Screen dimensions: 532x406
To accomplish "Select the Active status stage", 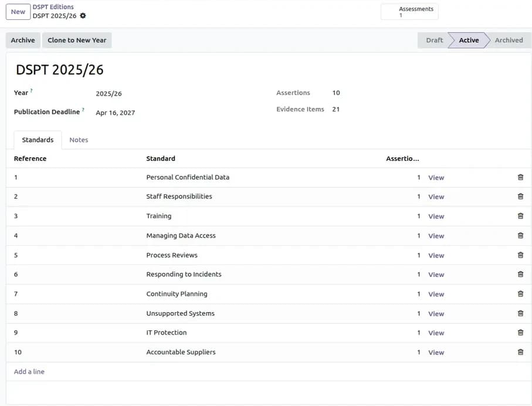I will (x=469, y=40).
